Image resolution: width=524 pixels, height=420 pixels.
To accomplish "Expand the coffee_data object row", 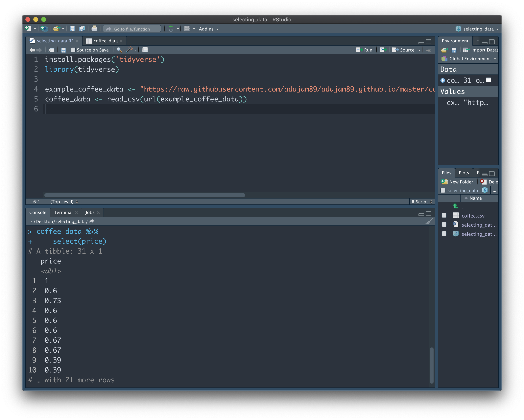I will [x=442, y=80].
